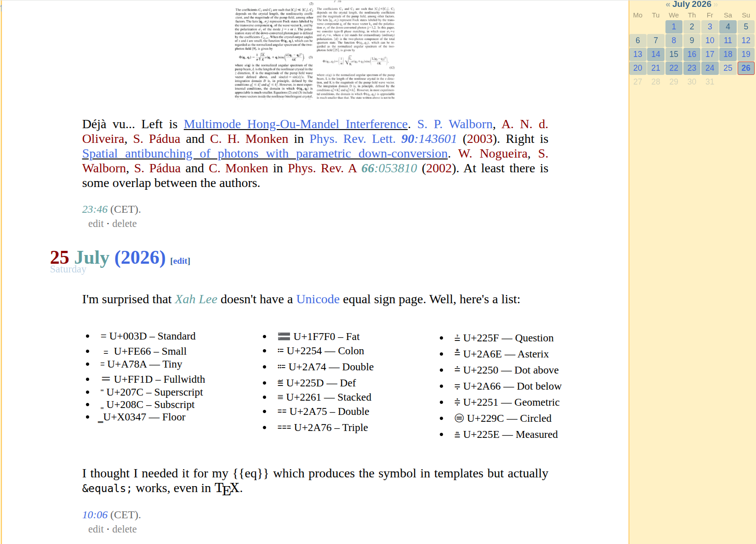The width and height of the screenshot is (756, 544).
Task: Click the 'U+FE66 – Small' list entry
Action: 145,351
